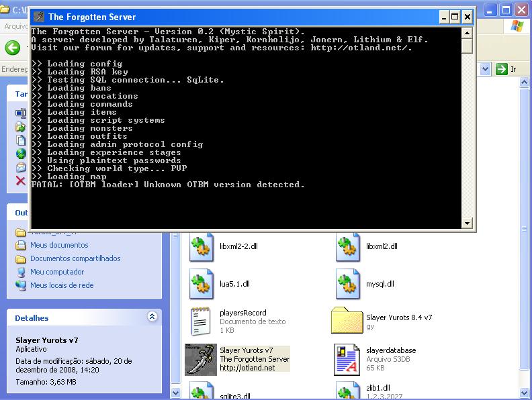Screen dimensions: 532x400
Task: Click the FATAL OTBM loader error line
Action: [x=168, y=185]
